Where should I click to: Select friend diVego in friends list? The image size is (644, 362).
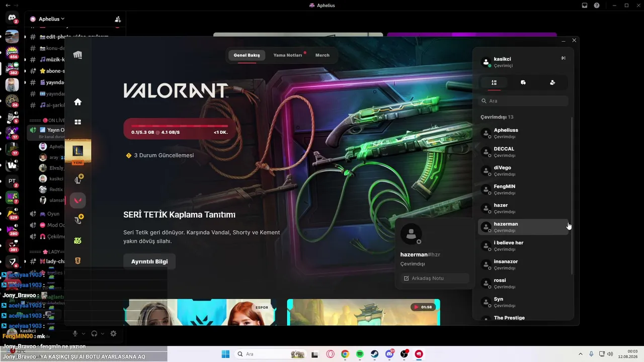click(x=523, y=170)
